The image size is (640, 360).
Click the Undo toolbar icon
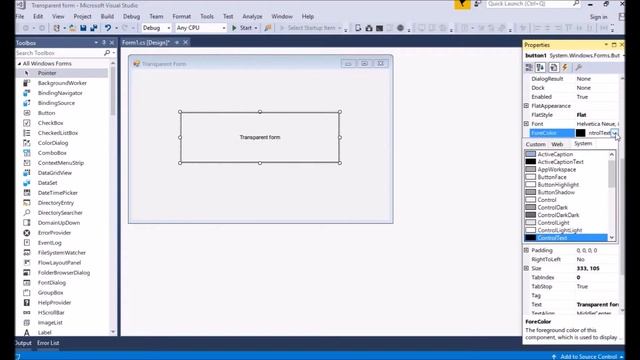[x=108, y=28]
